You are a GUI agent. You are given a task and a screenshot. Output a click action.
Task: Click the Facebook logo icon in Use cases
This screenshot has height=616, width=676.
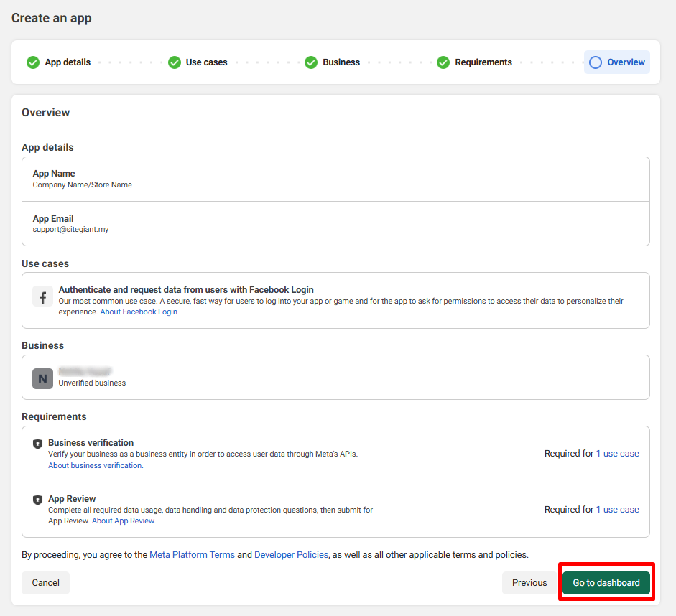click(x=42, y=297)
